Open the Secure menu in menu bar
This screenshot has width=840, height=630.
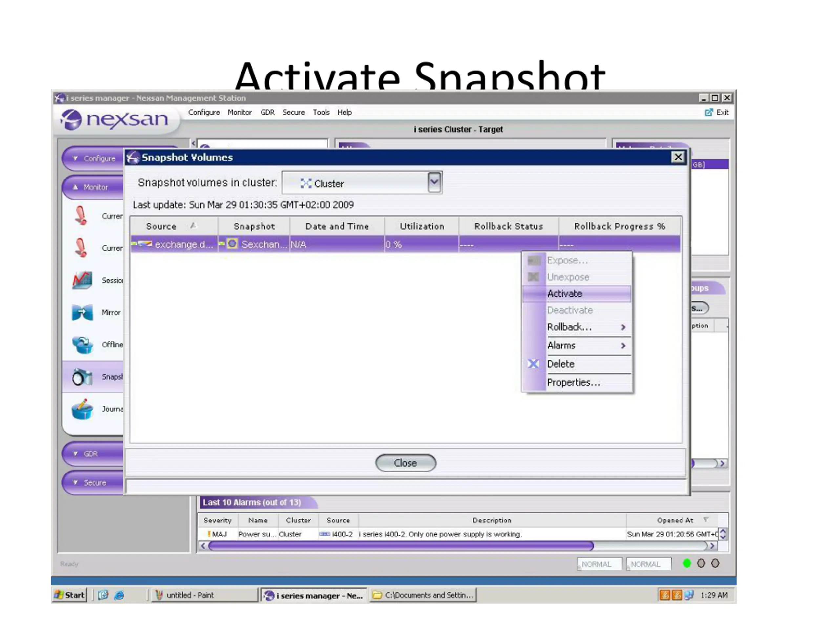(x=294, y=113)
